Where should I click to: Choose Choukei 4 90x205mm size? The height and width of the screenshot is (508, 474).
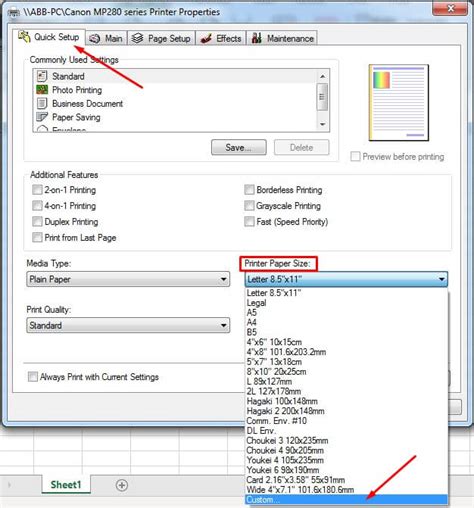coord(346,450)
